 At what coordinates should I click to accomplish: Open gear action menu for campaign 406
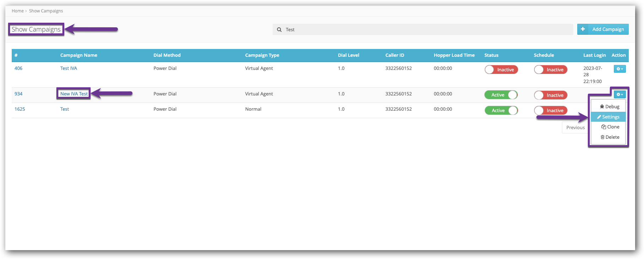point(620,69)
